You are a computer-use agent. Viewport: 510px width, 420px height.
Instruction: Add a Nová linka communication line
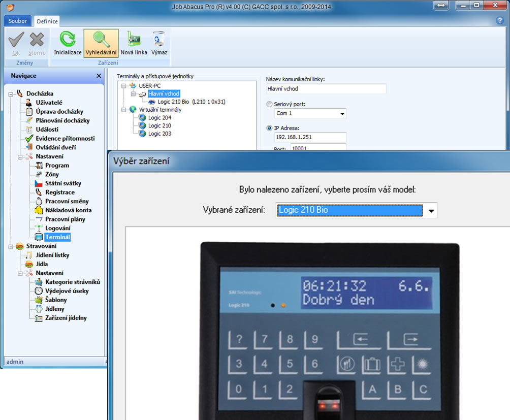coord(134,43)
